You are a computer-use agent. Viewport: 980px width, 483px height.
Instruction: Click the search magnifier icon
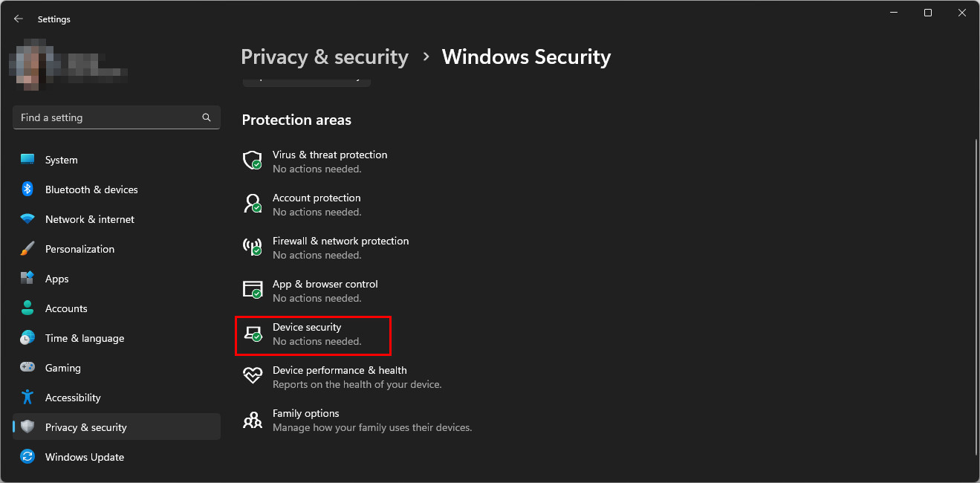207,117
